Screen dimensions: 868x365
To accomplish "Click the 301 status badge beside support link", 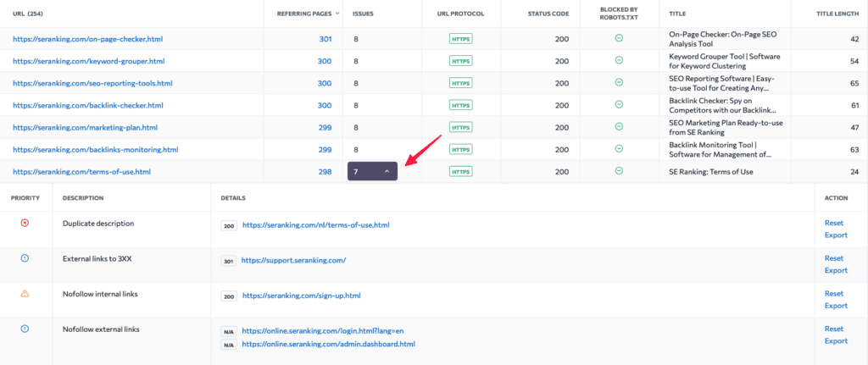I will click(228, 261).
